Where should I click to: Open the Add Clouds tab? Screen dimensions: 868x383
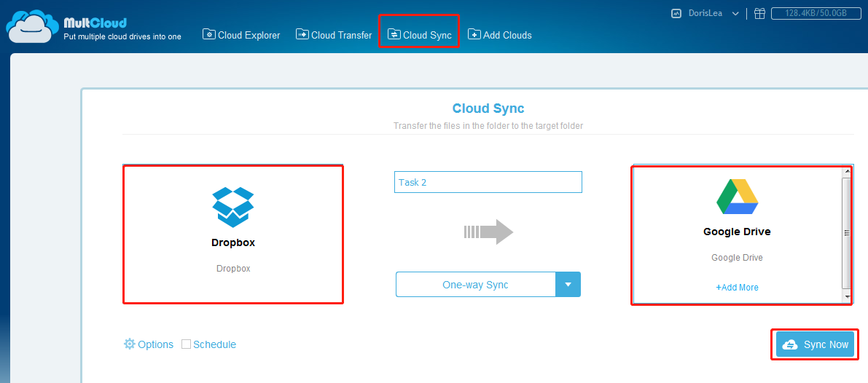(x=500, y=35)
